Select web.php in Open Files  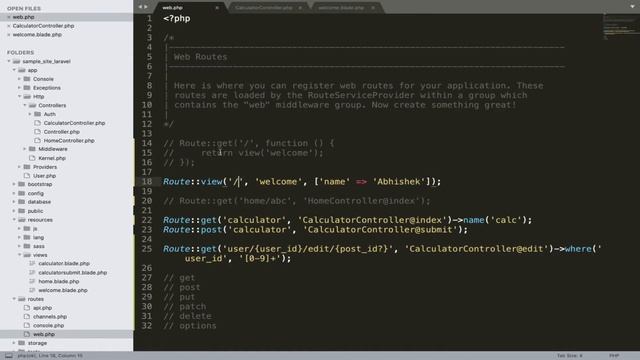pyautogui.click(x=23, y=17)
